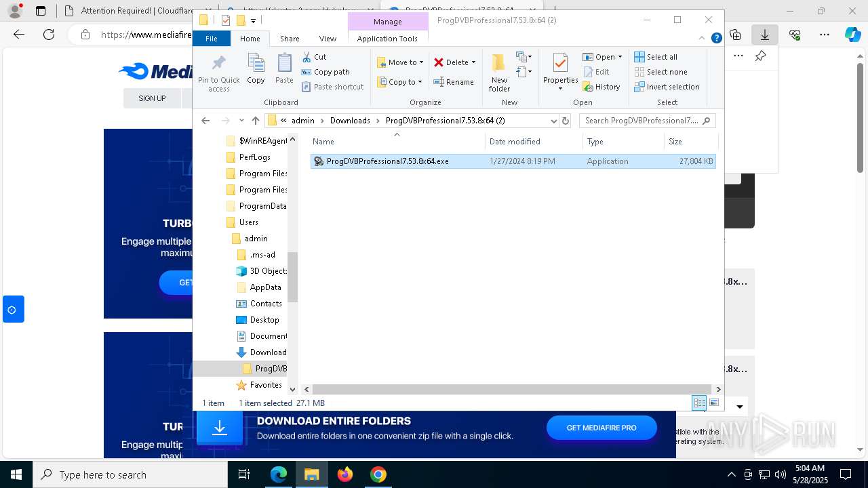
Task: Click Select none
Action: click(x=660, y=72)
